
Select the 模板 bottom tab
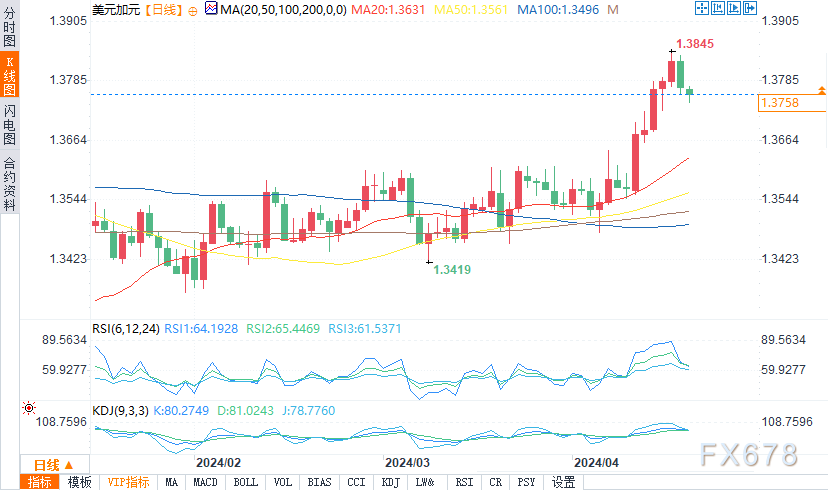click(x=80, y=482)
